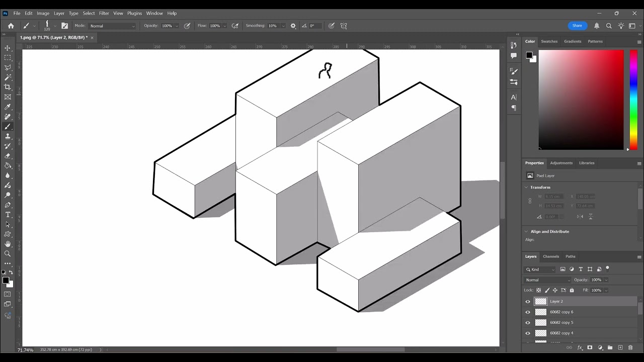Image resolution: width=644 pixels, height=362 pixels.
Task: Toggle lock all for layer
Action: 572,290
